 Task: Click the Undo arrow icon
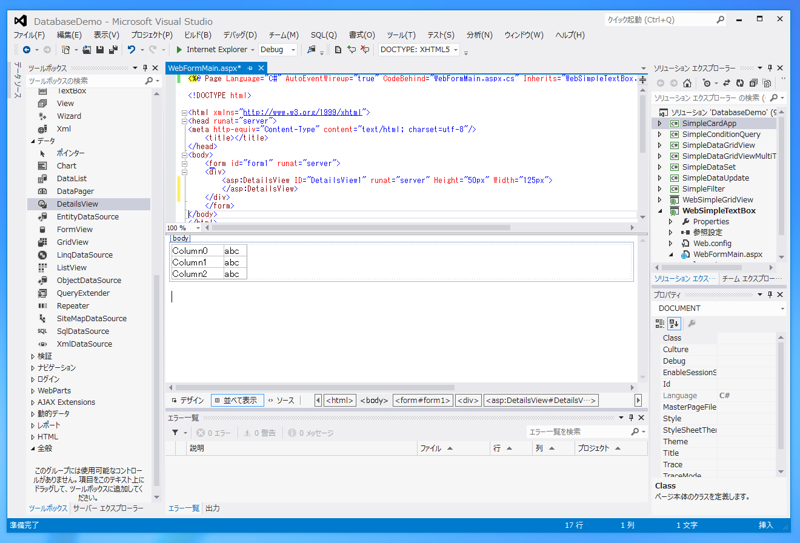pyautogui.click(x=132, y=50)
